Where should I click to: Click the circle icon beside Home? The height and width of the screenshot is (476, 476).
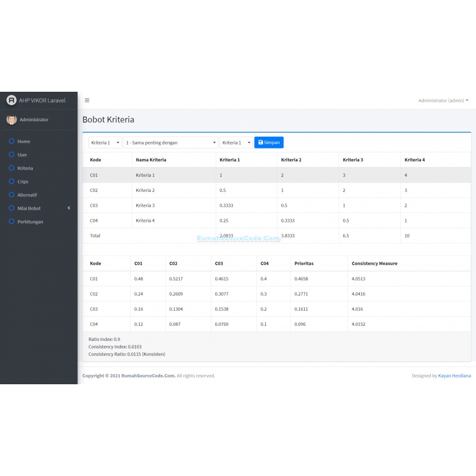click(12, 141)
